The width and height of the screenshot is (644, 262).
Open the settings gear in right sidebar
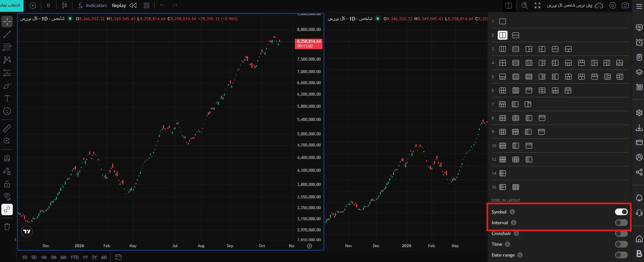tap(639, 113)
